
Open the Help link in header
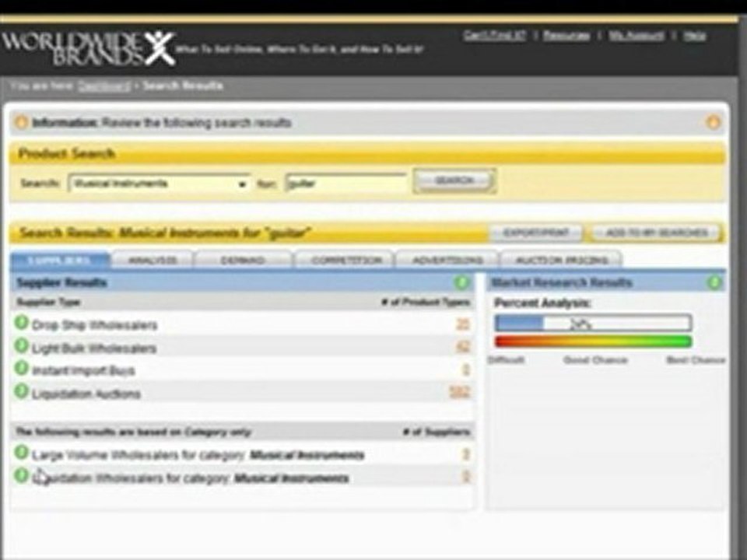(695, 36)
